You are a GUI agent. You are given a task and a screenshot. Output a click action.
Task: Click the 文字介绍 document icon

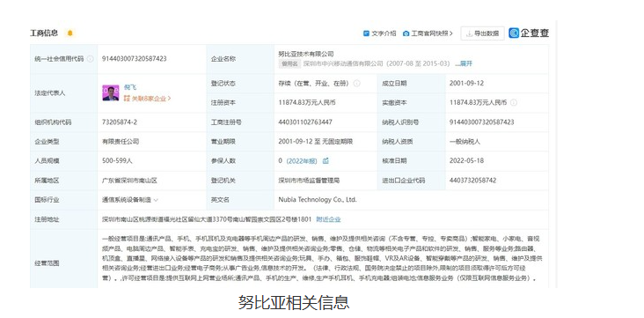(x=366, y=33)
